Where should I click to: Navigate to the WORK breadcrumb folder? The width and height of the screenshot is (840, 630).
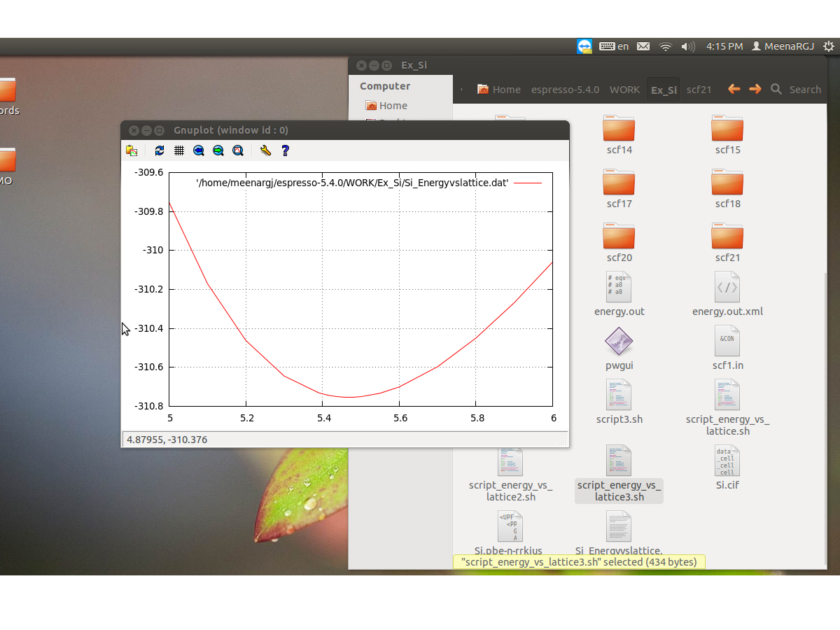(624, 90)
